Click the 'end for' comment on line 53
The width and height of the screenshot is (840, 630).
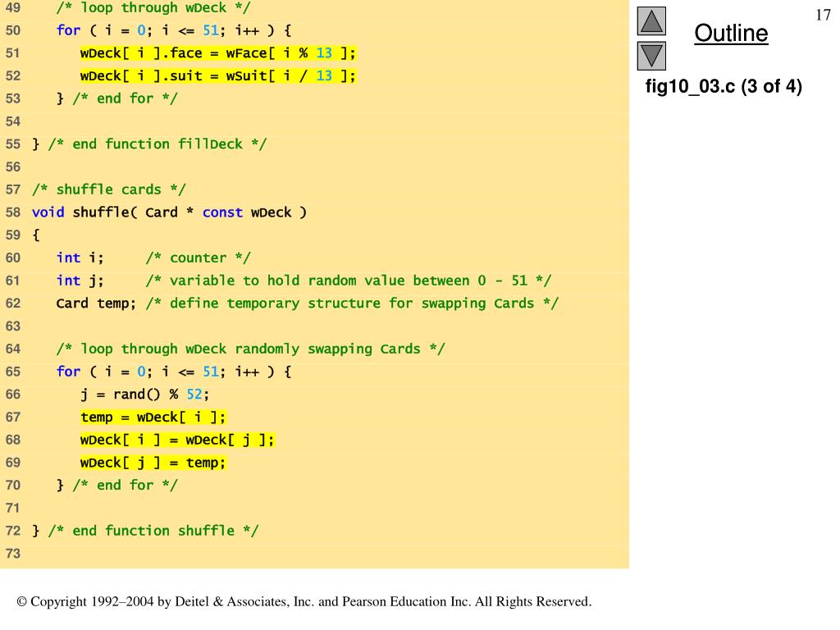125,98
